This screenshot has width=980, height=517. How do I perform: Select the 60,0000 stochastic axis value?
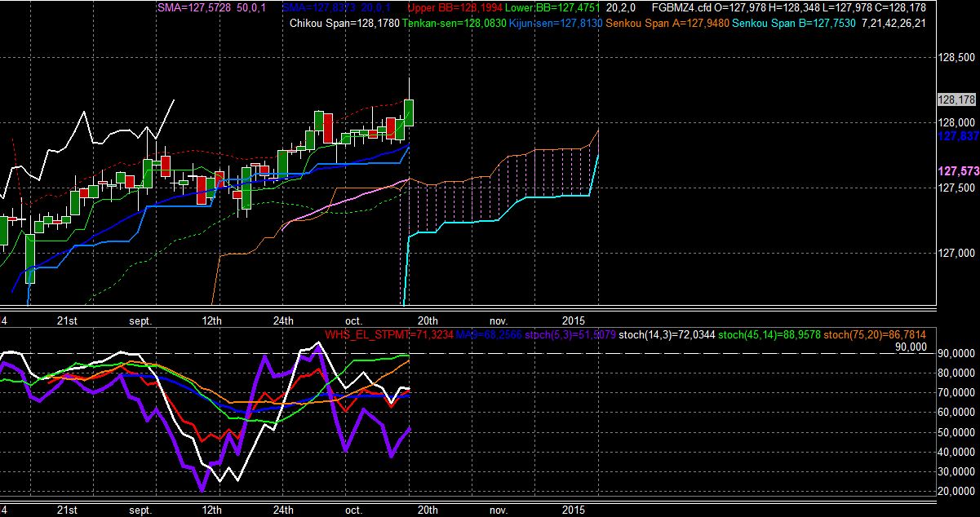(958, 413)
